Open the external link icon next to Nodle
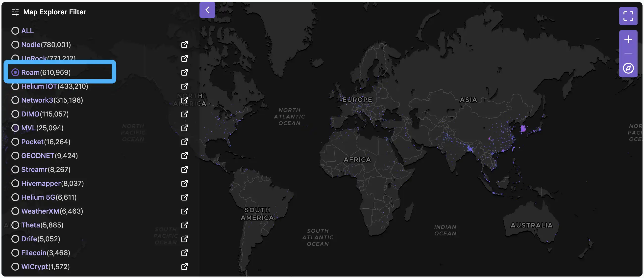This screenshot has width=644, height=278. (x=184, y=45)
